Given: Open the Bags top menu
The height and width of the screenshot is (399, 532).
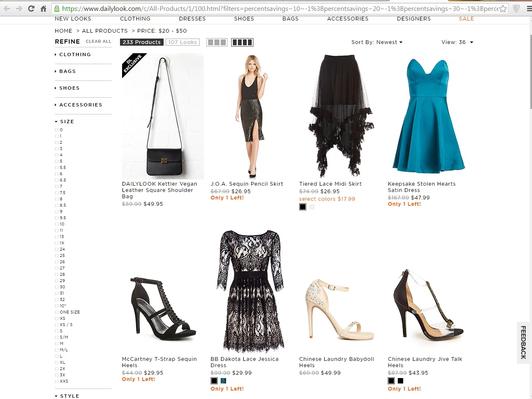Looking at the screenshot, I should pyautogui.click(x=290, y=19).
